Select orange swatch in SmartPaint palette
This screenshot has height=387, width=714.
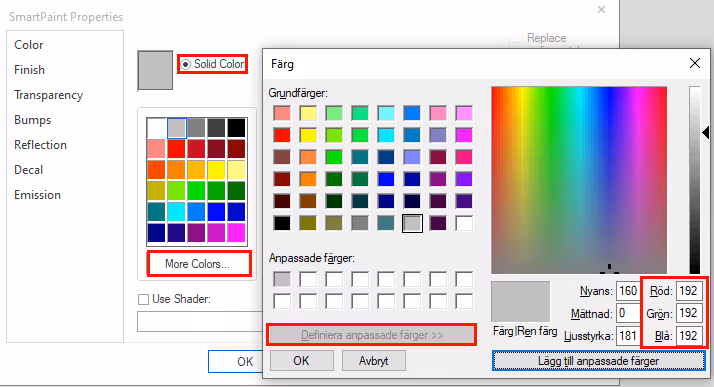click(x=177, y=170)
